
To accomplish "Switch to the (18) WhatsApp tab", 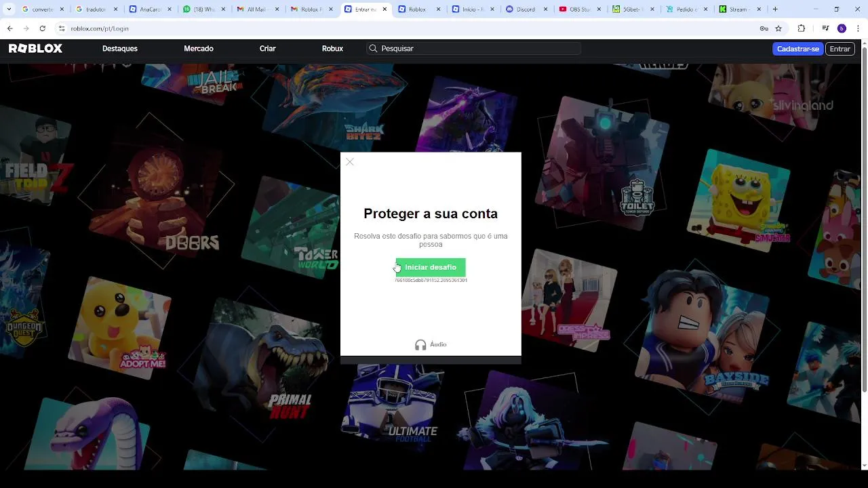I will (x=203, y=9).
